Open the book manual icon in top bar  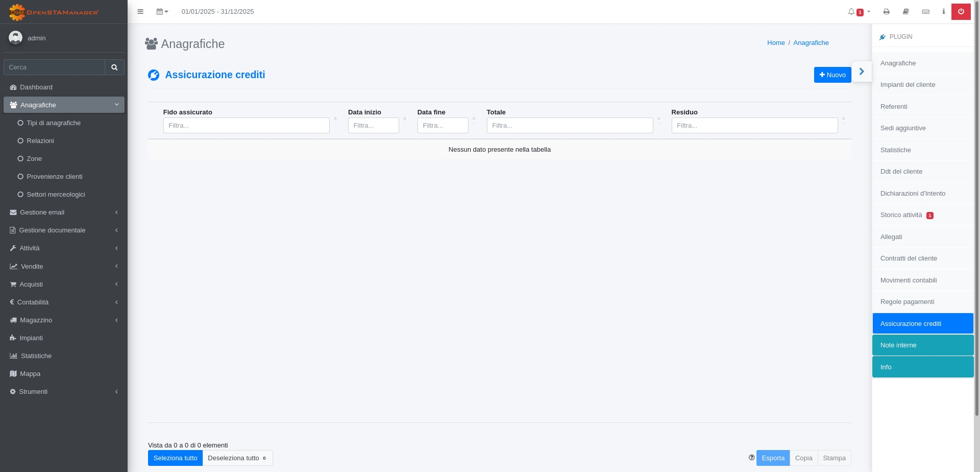[x=906, y=12]
